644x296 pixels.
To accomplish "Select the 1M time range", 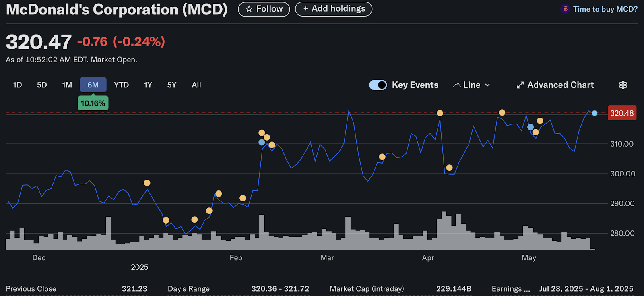I will [67, 85].
